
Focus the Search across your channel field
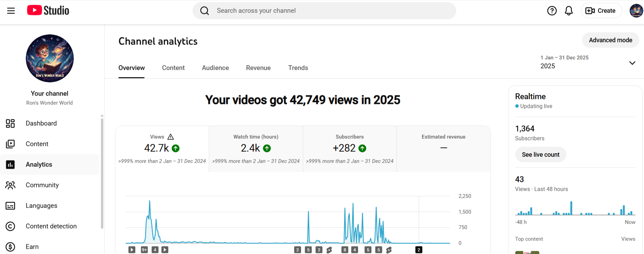[x=324, y=11]
